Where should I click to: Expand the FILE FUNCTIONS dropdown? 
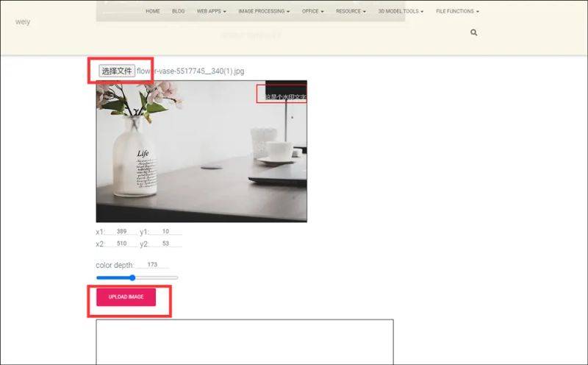tap(457, 12)
